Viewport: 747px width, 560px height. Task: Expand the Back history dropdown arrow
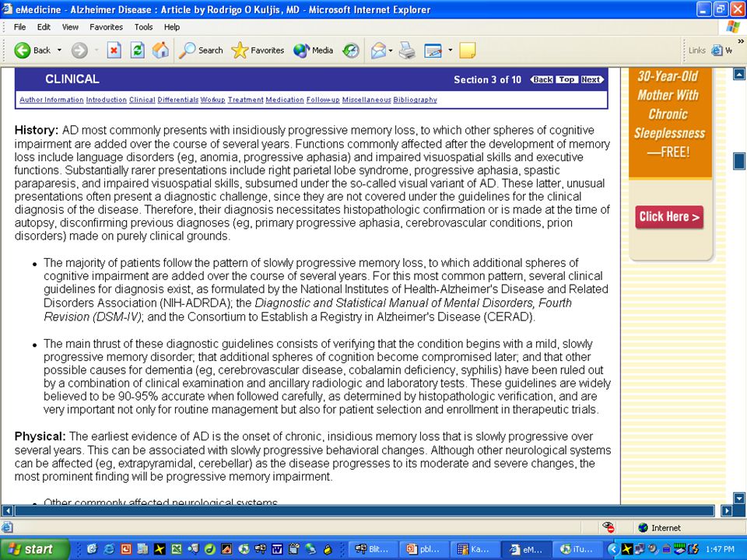pyautogui.click(x=60, y=50)
